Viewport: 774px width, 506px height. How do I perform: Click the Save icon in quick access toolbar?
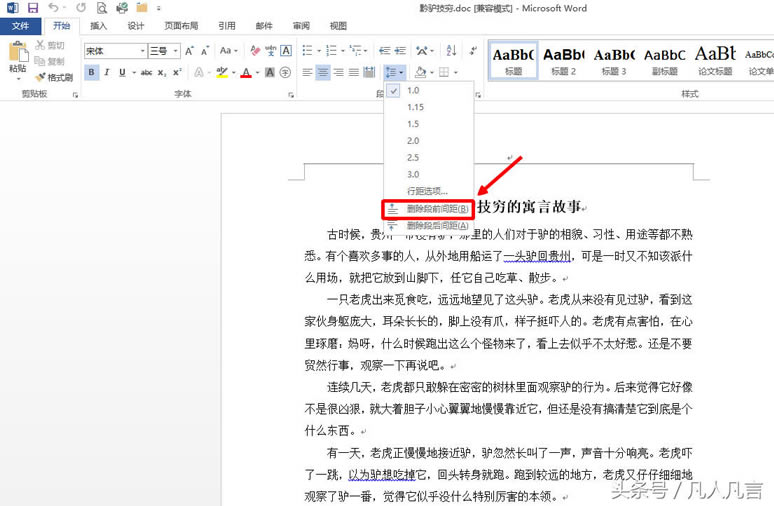tap(32, 8)
